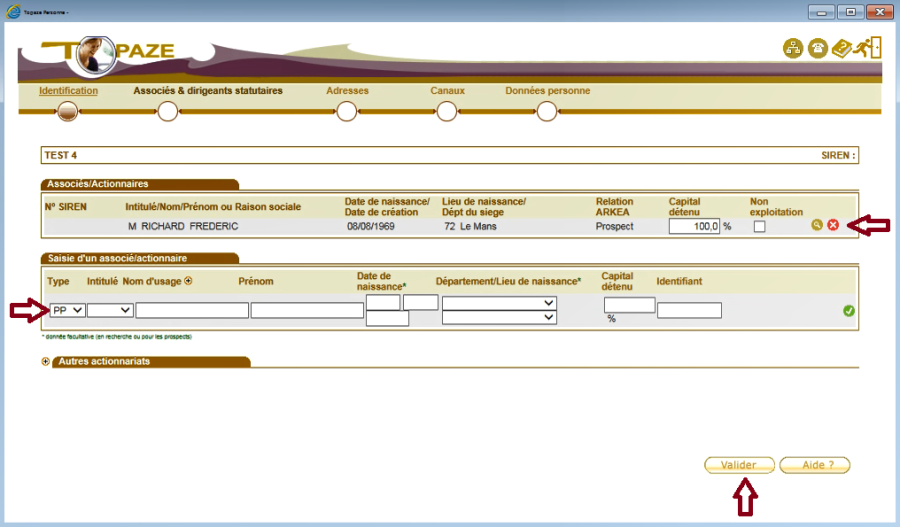Open the help book icon
900x527 pixels.
pos(842,50)
